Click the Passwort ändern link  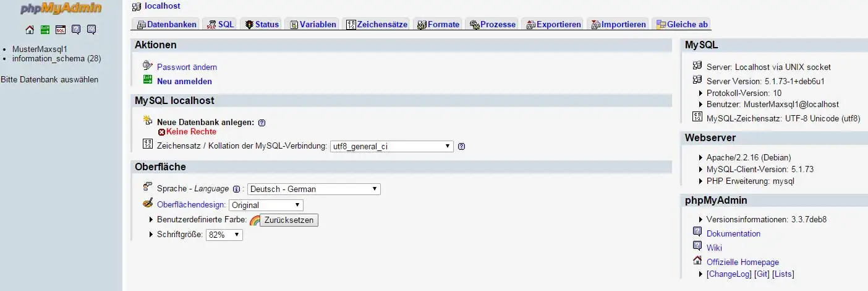(x=187, y=67)
